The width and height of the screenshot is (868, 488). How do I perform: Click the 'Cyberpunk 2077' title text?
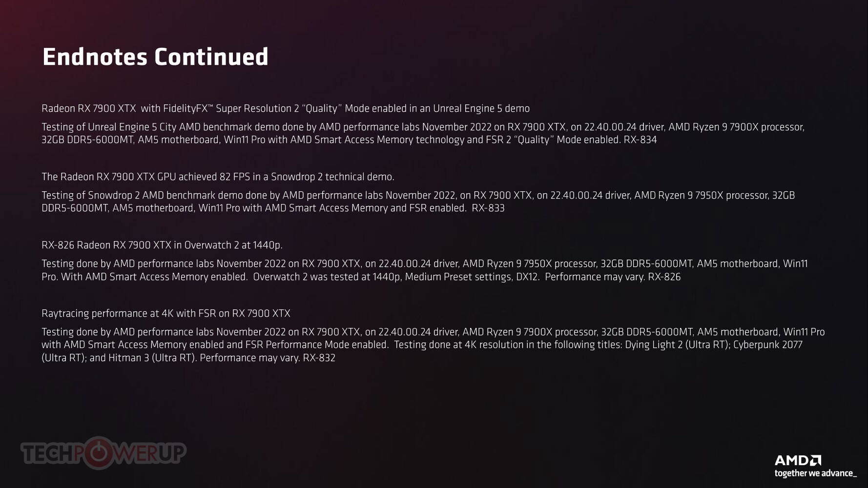pyautogui.click(x=768, y=345)
